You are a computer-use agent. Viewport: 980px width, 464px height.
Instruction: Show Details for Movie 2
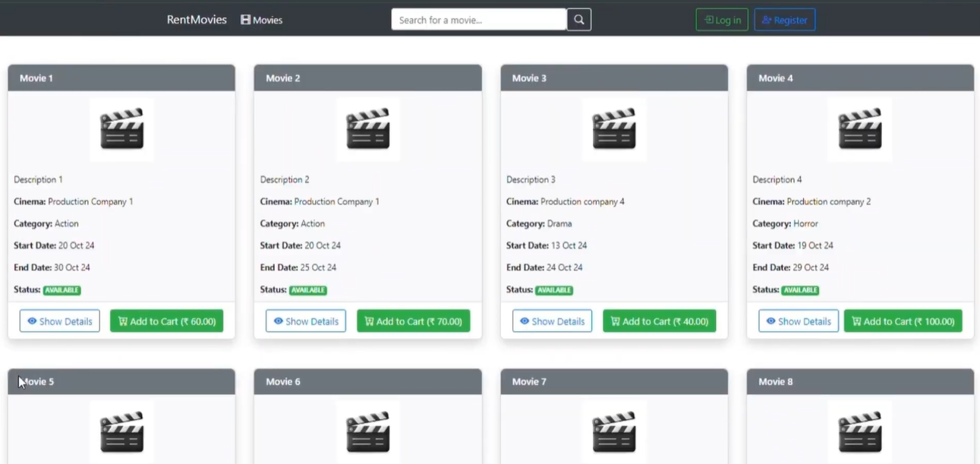(x=306, y=321)
